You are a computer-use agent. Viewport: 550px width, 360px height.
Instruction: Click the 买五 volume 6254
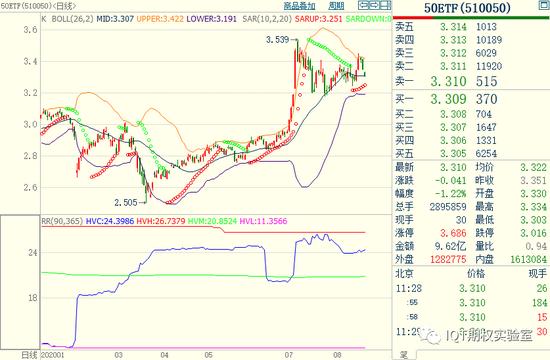[486, 154]
